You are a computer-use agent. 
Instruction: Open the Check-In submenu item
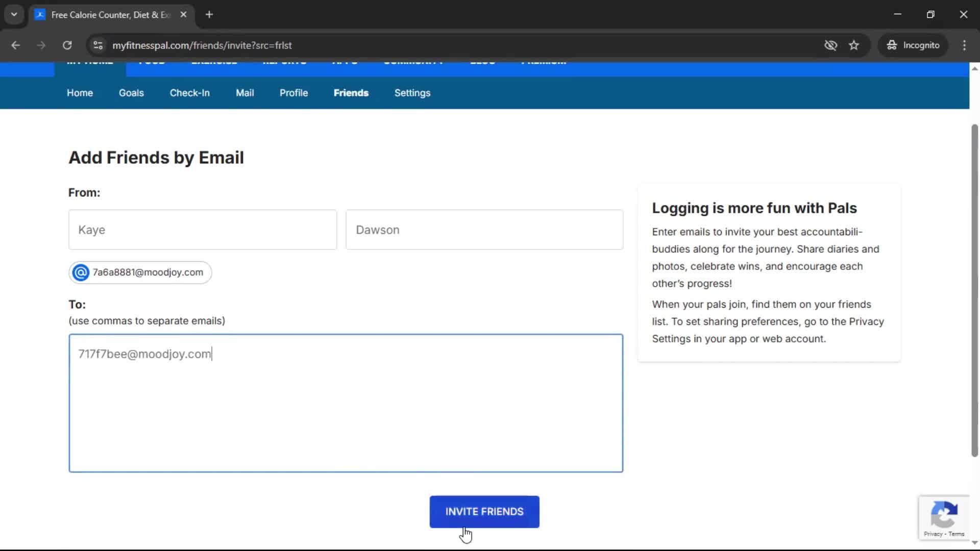189,93
